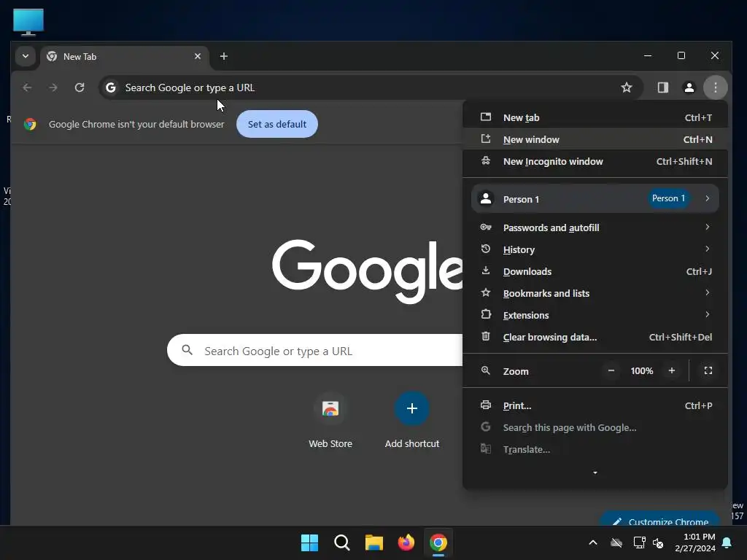This screenshot has height=560, width=747.
Task: Open a new tab with plus button
Action: tap(223, 56)
